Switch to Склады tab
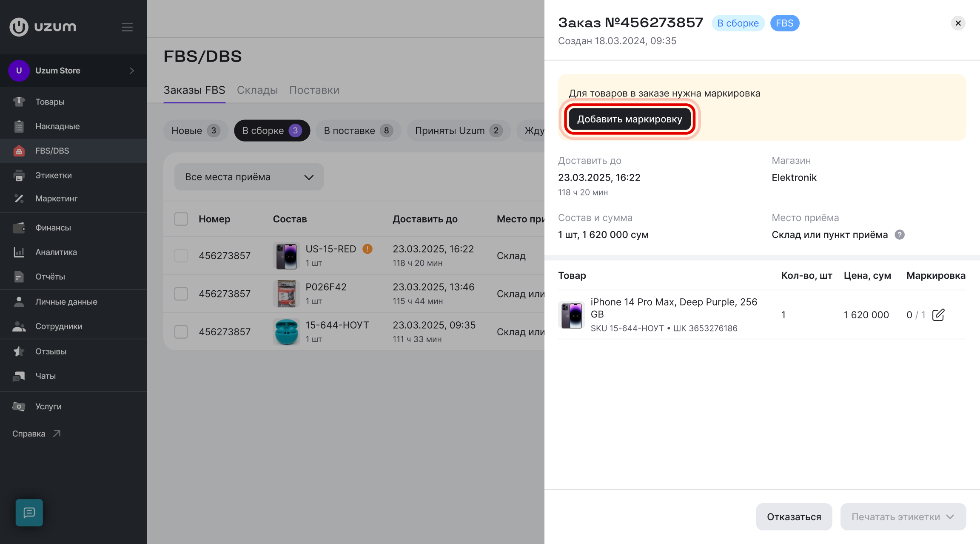The image size is (980, 544). tap(257, 90)
